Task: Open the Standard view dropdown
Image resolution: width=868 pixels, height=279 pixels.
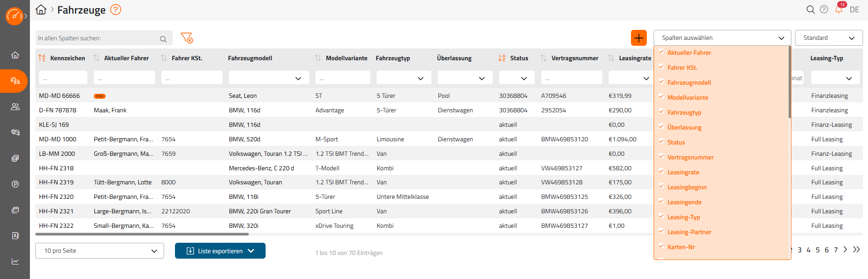Action: tap(829, 38)
